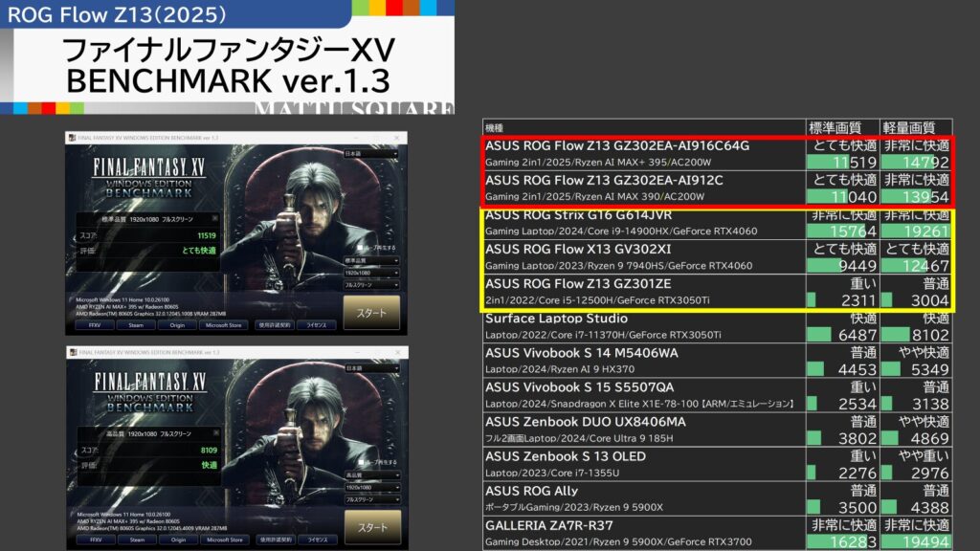Click the 軽量画質 column header
This screenshot has width=980, height=551.
909,128
